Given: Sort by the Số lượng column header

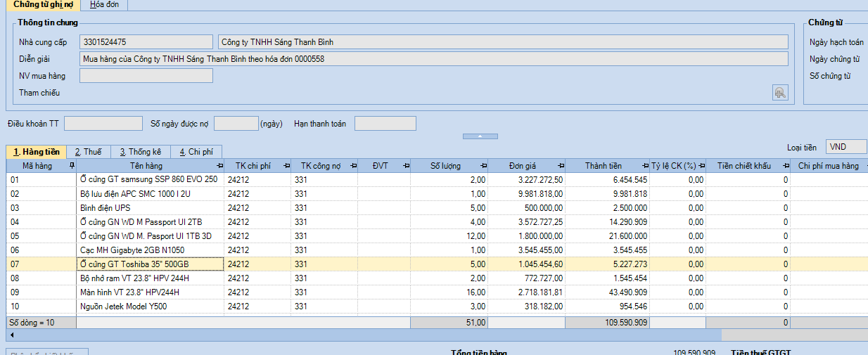Looking at the screenshot, I should [x=446, y=166].
